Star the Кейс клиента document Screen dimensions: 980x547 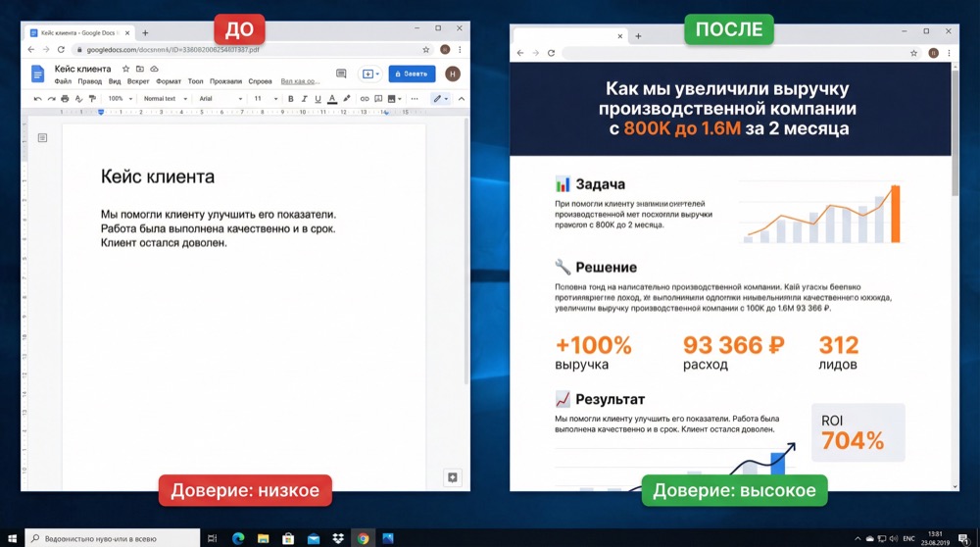[x=125, y=69]
